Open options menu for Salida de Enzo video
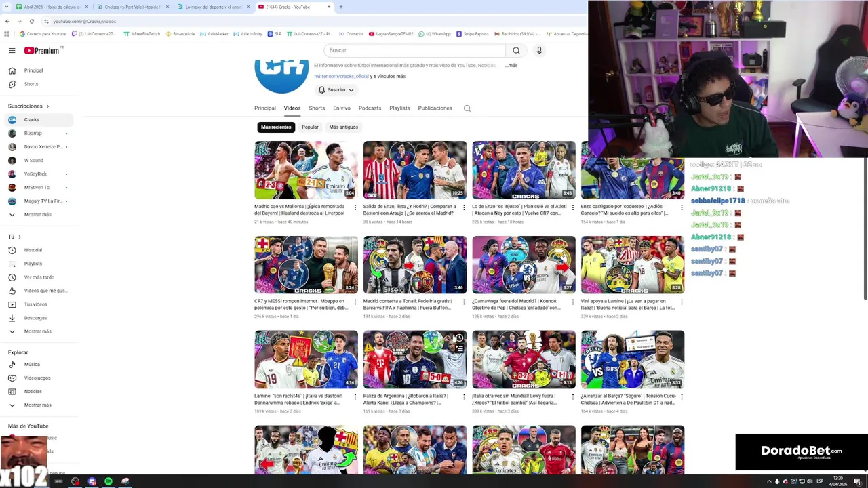Image resolution: width=868 pixels, height=488 pixels. pyautogui.click(x=464, y=207)
